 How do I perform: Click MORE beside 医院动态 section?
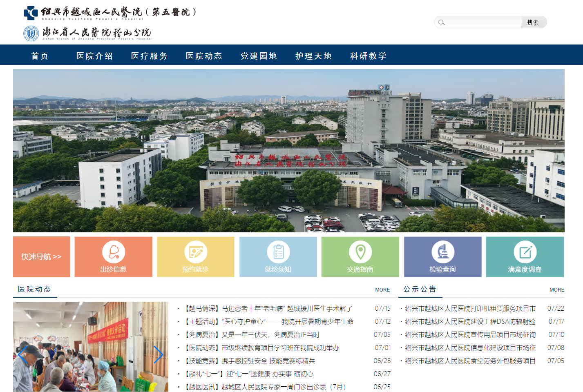point(382,290)
